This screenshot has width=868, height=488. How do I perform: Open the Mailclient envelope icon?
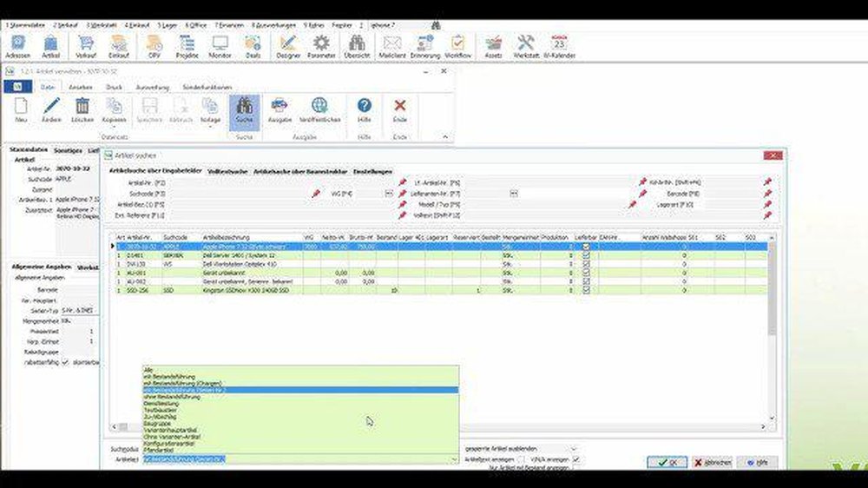coord(392,47)
